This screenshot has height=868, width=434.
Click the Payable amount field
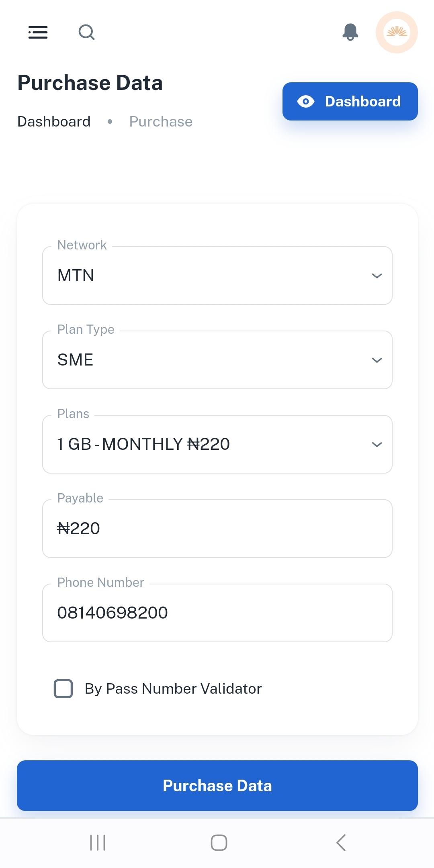click(x=217, y=529)
